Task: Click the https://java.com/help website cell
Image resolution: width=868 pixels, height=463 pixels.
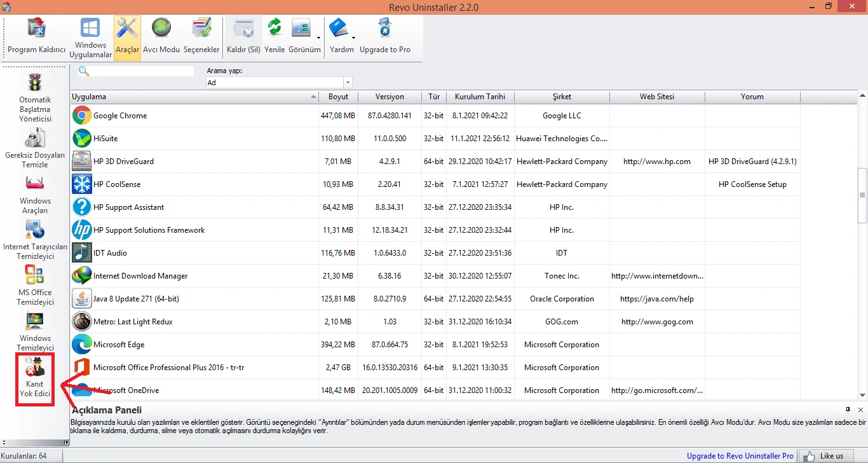Action: [x=657, y=299]
